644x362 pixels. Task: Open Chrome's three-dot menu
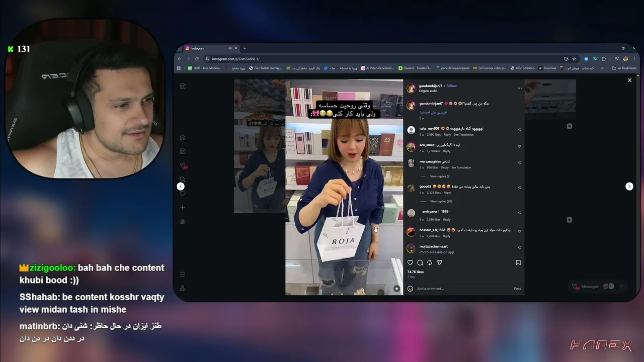634,59
